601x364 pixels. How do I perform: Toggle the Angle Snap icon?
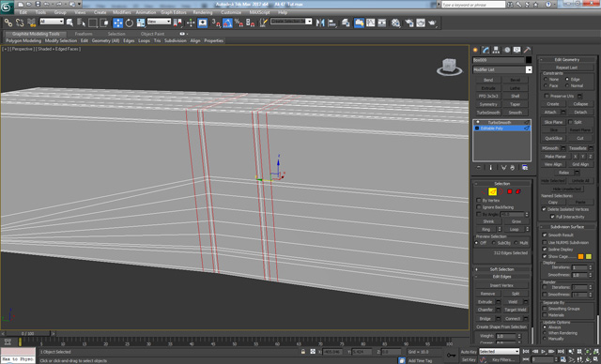click(x=227, y=23)
